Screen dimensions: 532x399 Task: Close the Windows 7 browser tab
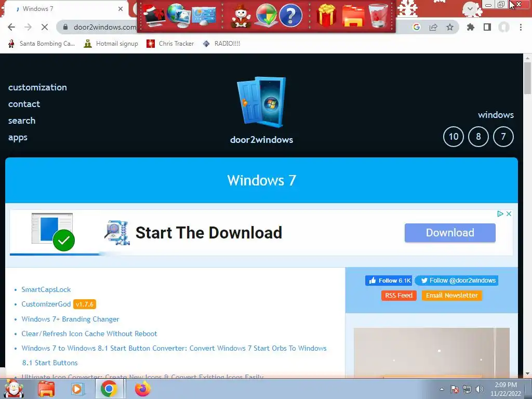pos(121,9)
